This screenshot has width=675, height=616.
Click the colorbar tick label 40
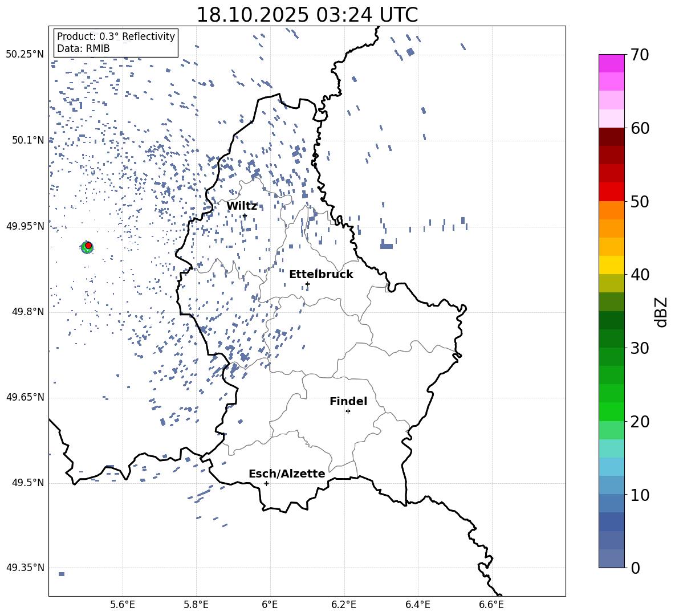(640, 275)
